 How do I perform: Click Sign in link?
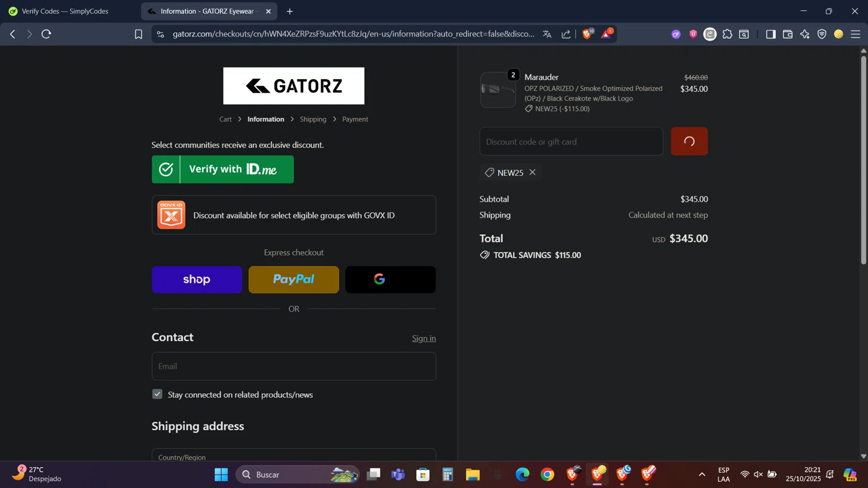(424, 338)
